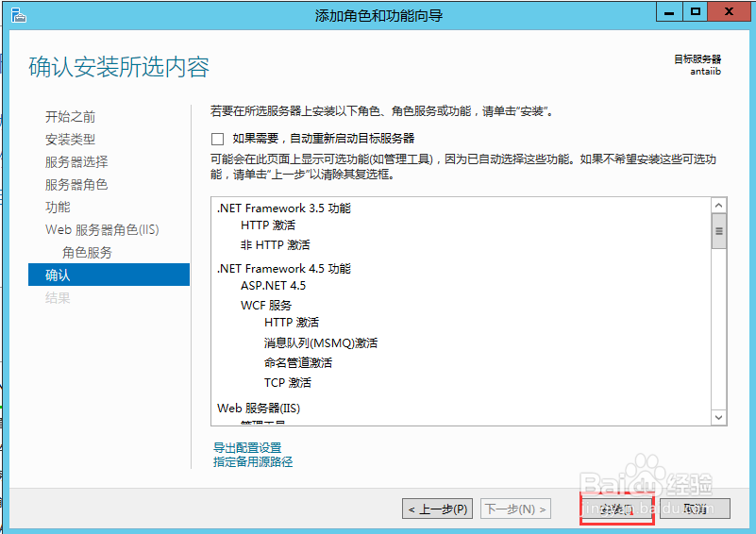Select the highlighted 确认 step
The image size is (756, 534).
[x=109, y=275]
